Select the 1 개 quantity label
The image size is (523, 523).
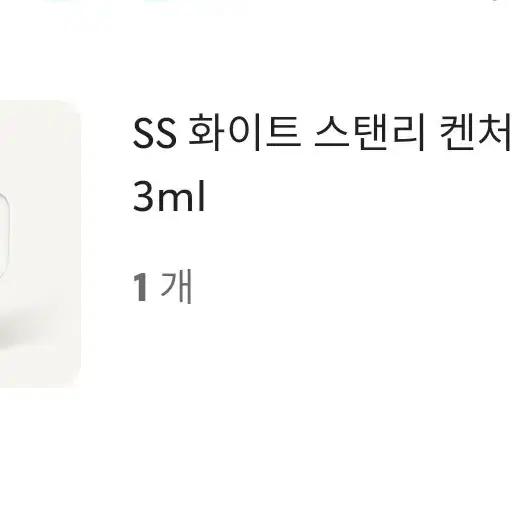click(x=163, y=287)
